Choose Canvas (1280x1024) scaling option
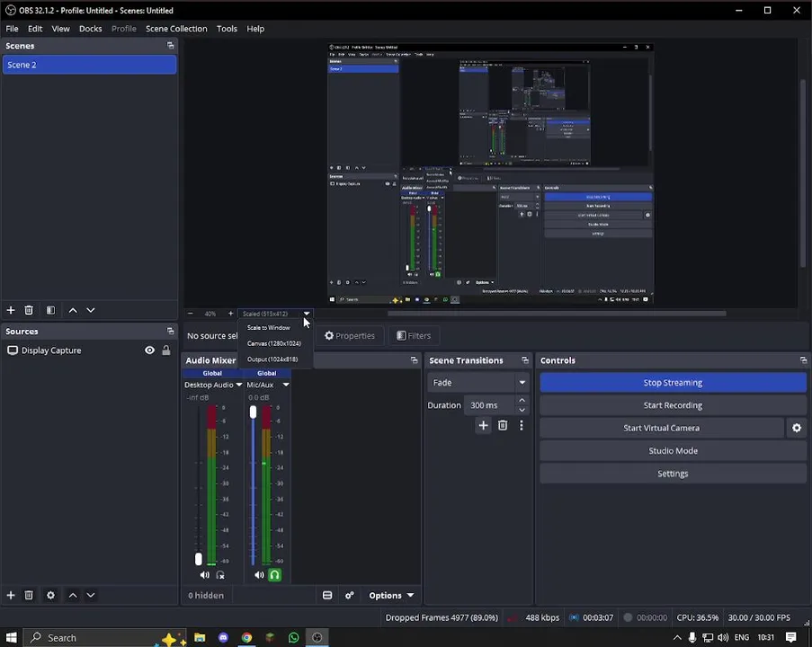 point(275,343)
